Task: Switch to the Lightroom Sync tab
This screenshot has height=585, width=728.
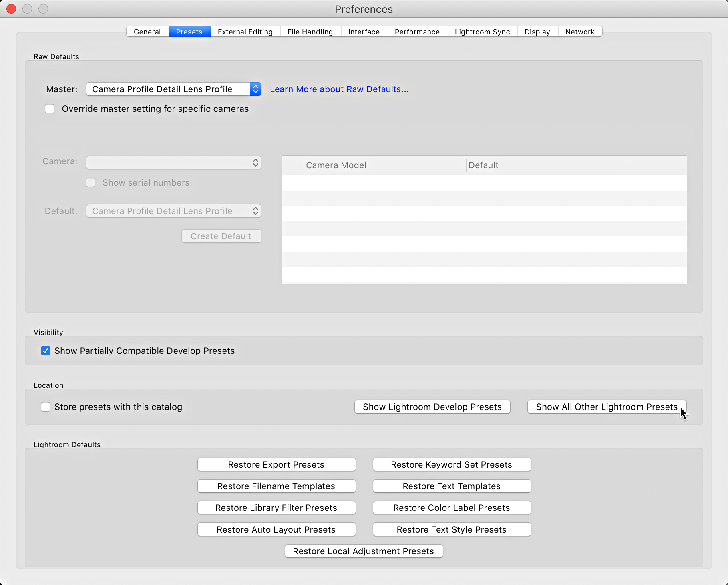Action: [482, 32]
